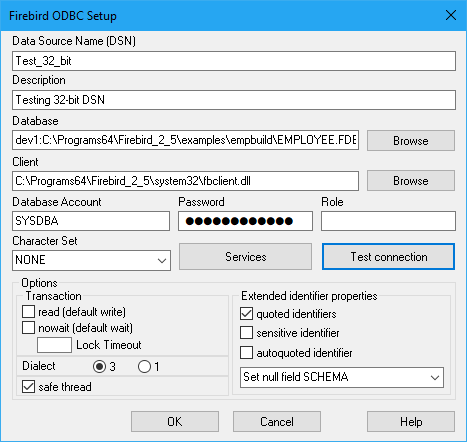The width and height of the screenshot is (467, 442).
Task: Enable the sensitive identifier checkbox
Action: 246,333
